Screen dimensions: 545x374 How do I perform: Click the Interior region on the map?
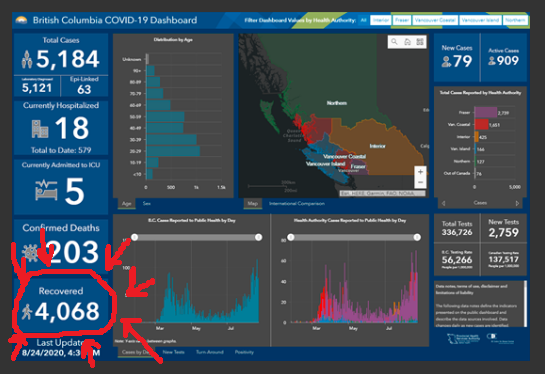[x=377, y=146]
